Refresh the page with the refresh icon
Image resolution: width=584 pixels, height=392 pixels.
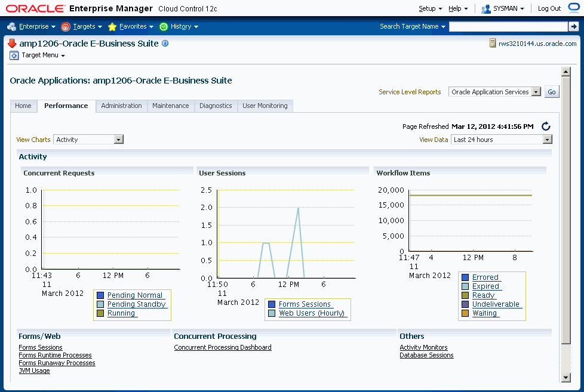pyautogui.click(x=546, y=126)
